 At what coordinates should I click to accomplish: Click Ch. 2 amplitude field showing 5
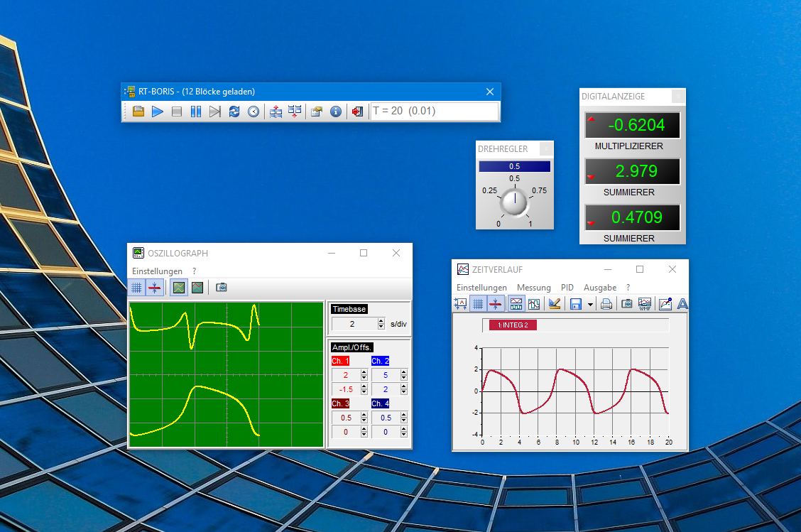click(x=386, y=375)
